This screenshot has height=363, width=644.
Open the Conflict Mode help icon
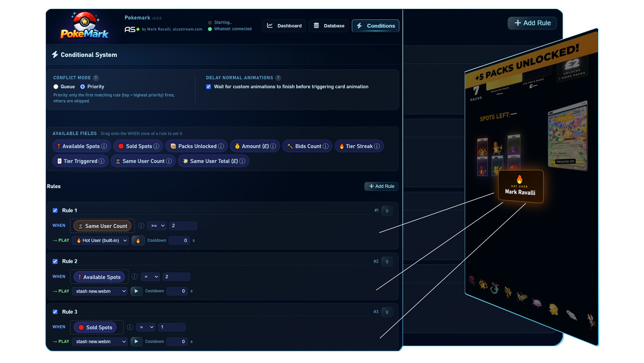click(x=96, y=78)
